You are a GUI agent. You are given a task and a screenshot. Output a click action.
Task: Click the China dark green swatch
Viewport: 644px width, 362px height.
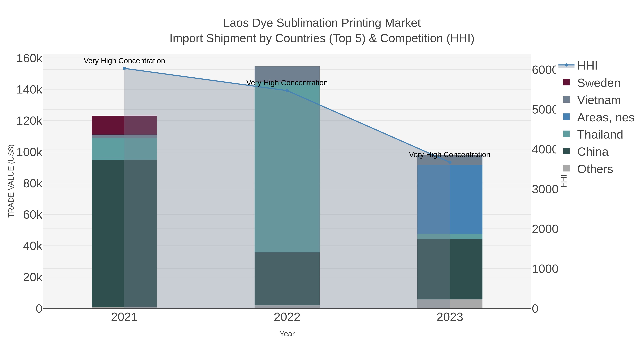coord(566,151)
